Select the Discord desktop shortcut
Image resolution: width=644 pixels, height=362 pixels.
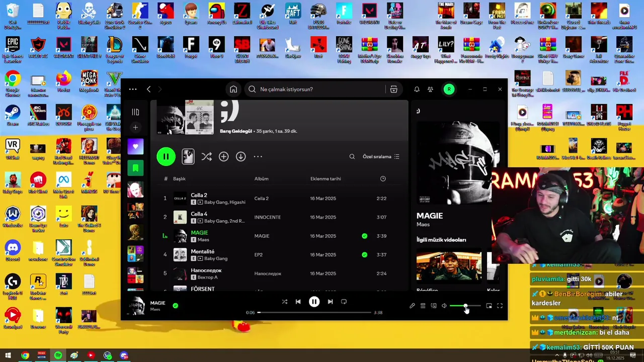(13, 250)
